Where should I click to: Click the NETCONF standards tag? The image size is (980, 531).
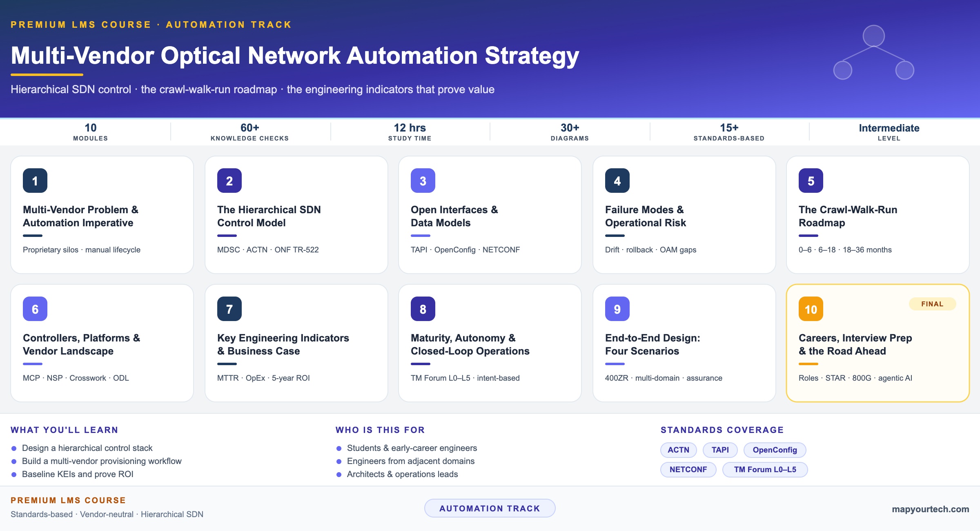click(688, 469)
